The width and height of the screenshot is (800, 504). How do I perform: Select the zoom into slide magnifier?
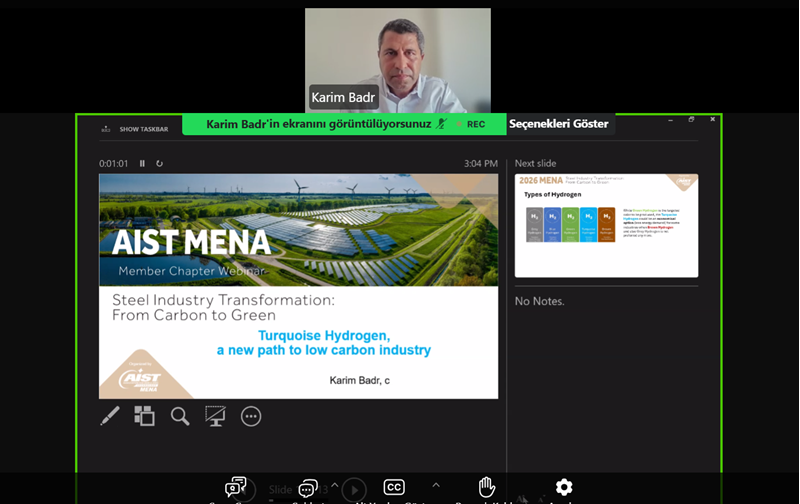(180, 416)
